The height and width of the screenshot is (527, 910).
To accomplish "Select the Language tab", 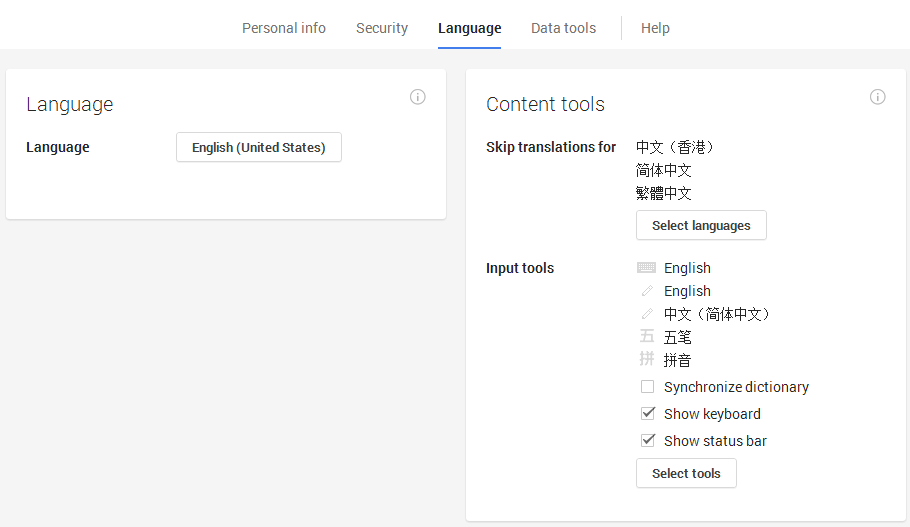I will [x=470, y=28].
